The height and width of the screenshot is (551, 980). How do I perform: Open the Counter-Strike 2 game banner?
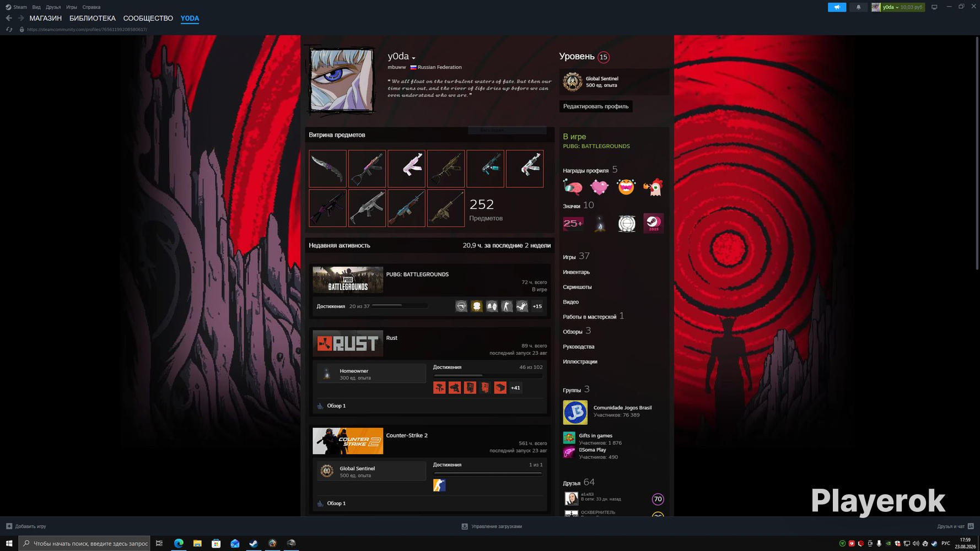(x=348, y=441)
